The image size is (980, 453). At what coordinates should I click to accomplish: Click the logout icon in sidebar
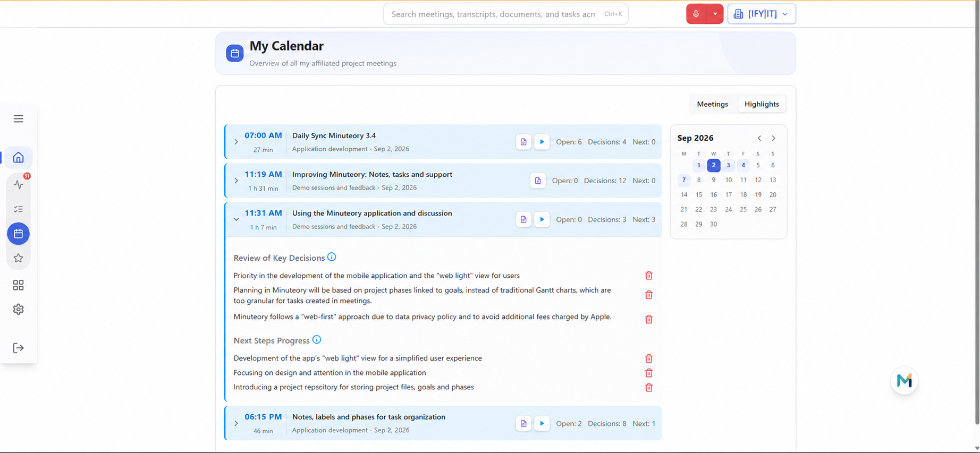point(19,348)
